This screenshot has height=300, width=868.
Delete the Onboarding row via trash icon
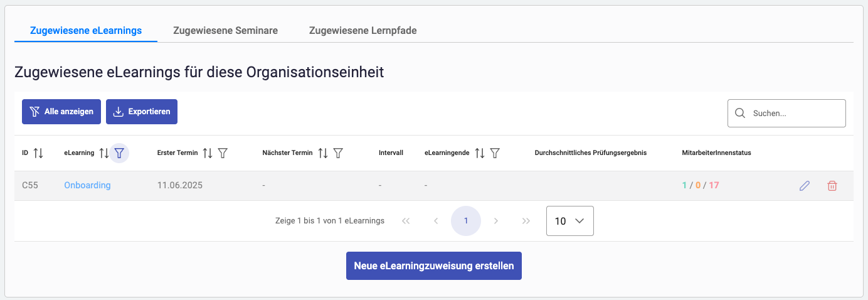pos(832,186)
